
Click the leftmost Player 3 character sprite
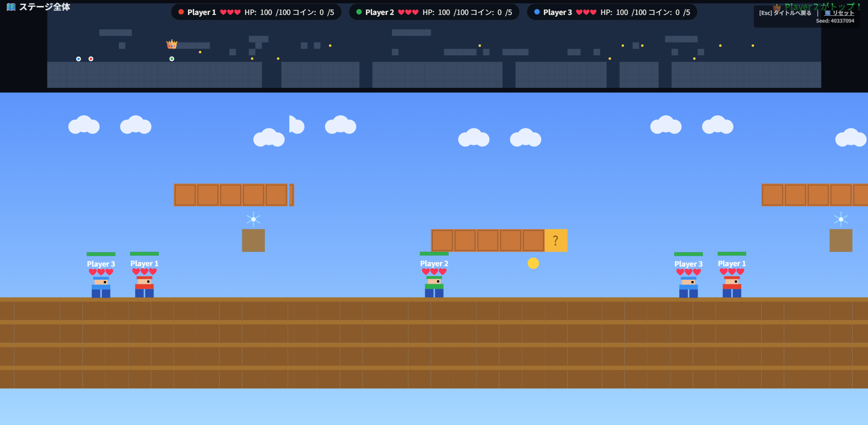[101, 287]
